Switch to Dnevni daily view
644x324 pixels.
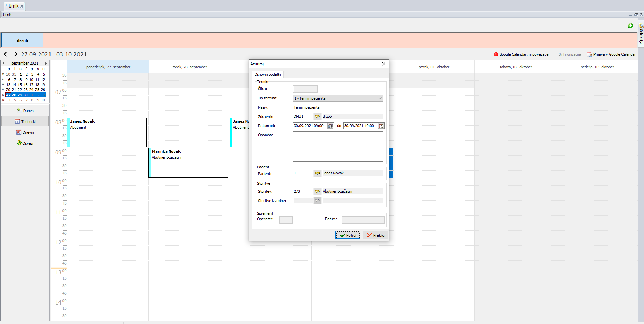25,132
